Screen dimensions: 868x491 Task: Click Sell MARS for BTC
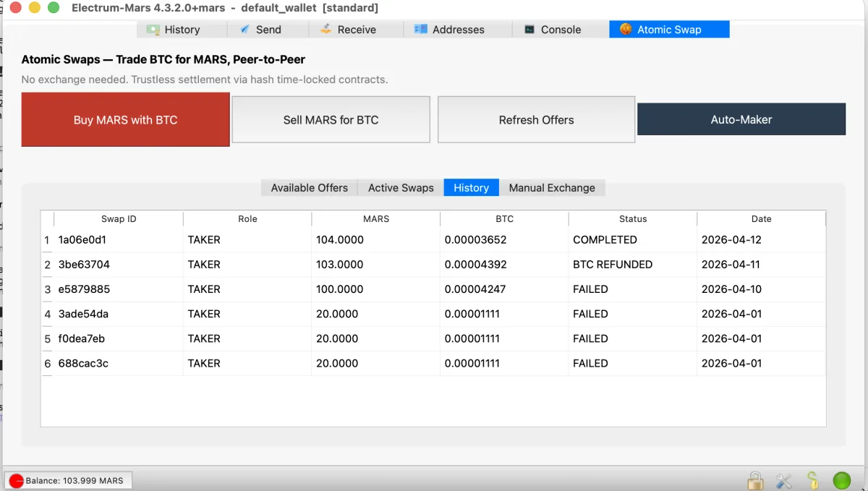pos(331,119)
